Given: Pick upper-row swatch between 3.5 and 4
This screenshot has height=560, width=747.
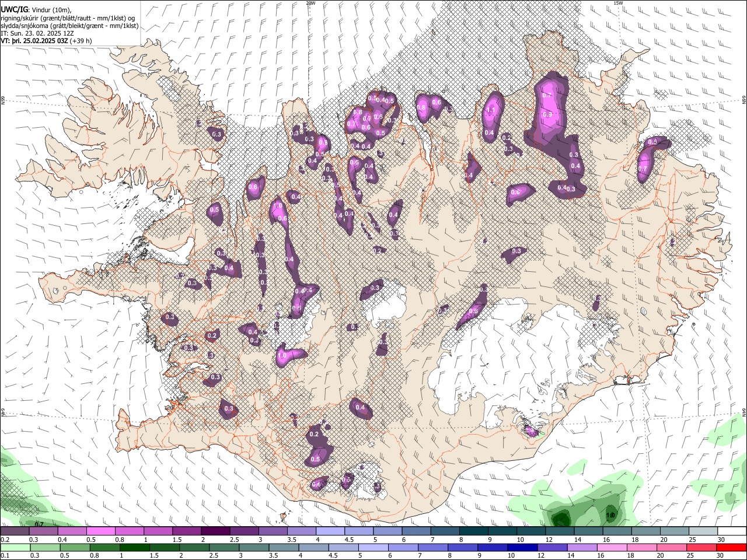Looking at the screenshot, I should [x=301, y=531].
